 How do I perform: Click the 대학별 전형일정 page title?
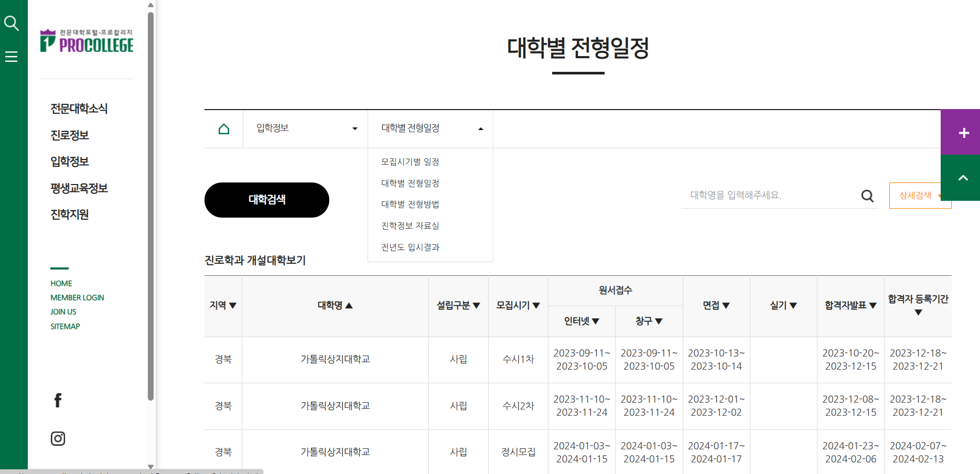pyautogui.click(x=578, y=48)
